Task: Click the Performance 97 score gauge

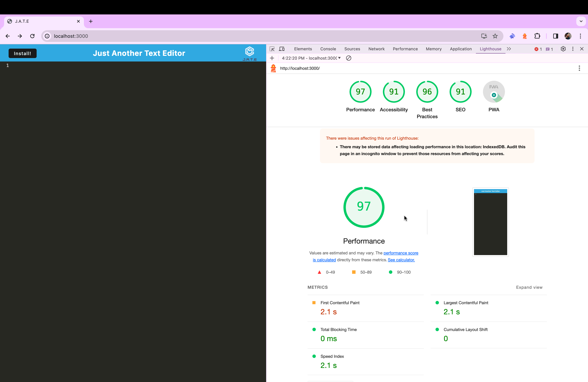Action: pyautogui.click(x=360, y=92)
